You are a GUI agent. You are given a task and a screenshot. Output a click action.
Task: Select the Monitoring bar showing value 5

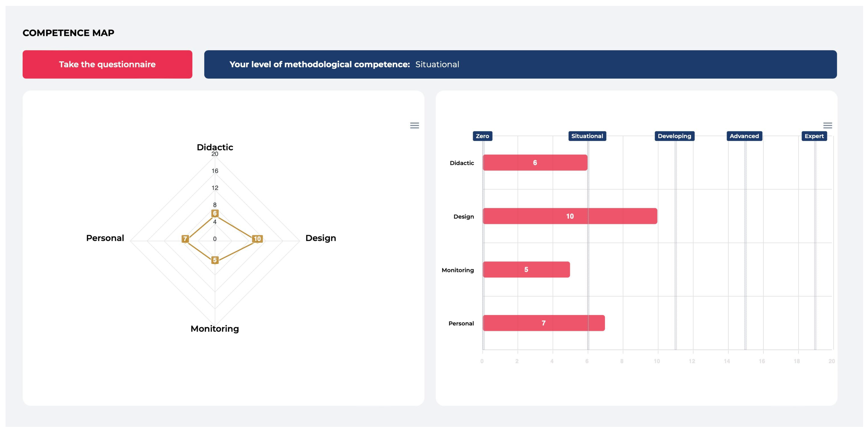tap(526, 269)
